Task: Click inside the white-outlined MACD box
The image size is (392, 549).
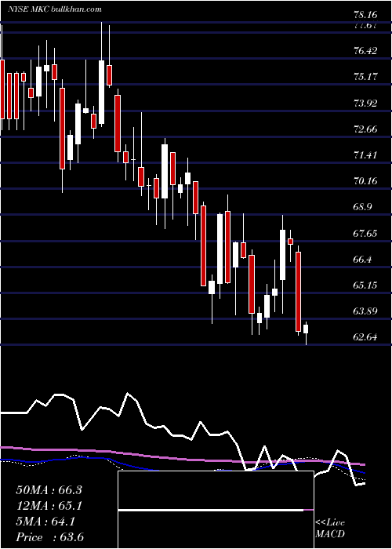Action: tap(216, 510)
